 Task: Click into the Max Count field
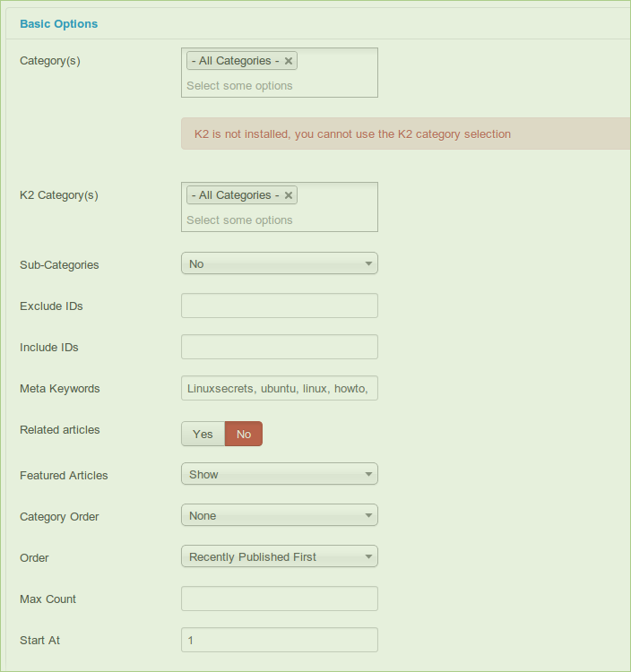[x=279, y=599]
